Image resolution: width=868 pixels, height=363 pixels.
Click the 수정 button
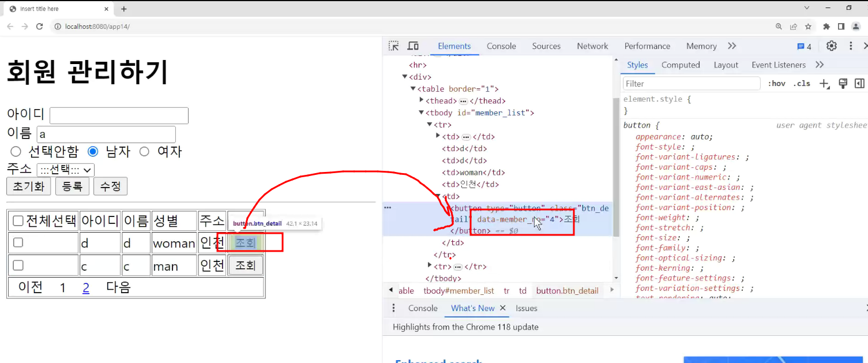111,186
